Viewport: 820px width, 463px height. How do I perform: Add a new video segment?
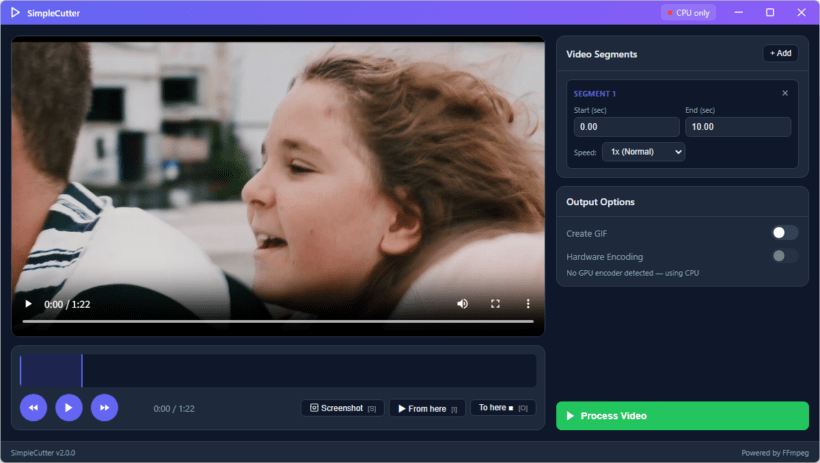780,53
